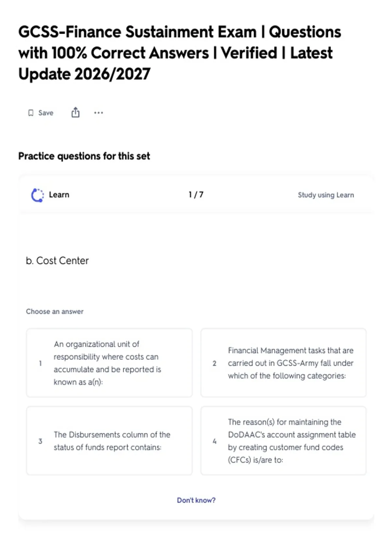Select answer 2 about Financial Management tasks
The width and height of the screenshot is (392, 556).
[283, 363]
